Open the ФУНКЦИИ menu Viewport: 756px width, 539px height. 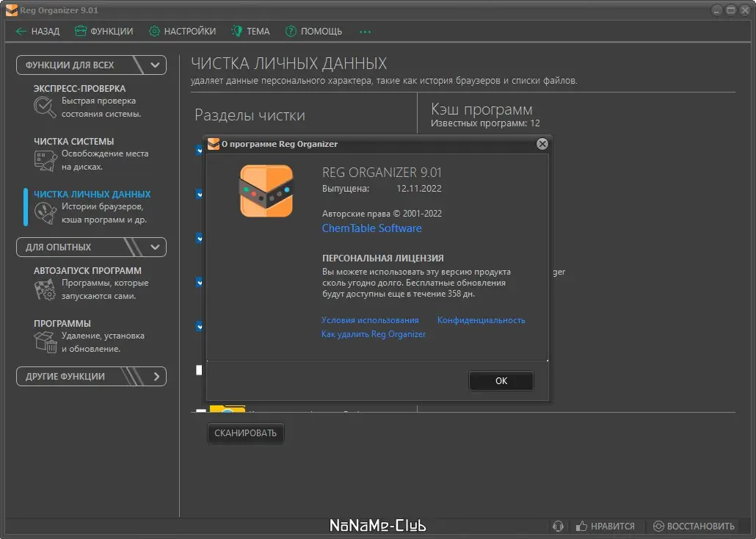click(103, 32)
